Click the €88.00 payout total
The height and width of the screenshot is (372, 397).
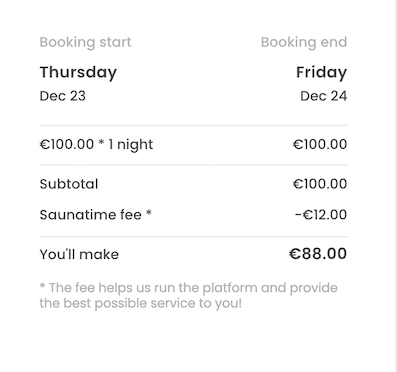pyautogui.click(x=318, y=254)
